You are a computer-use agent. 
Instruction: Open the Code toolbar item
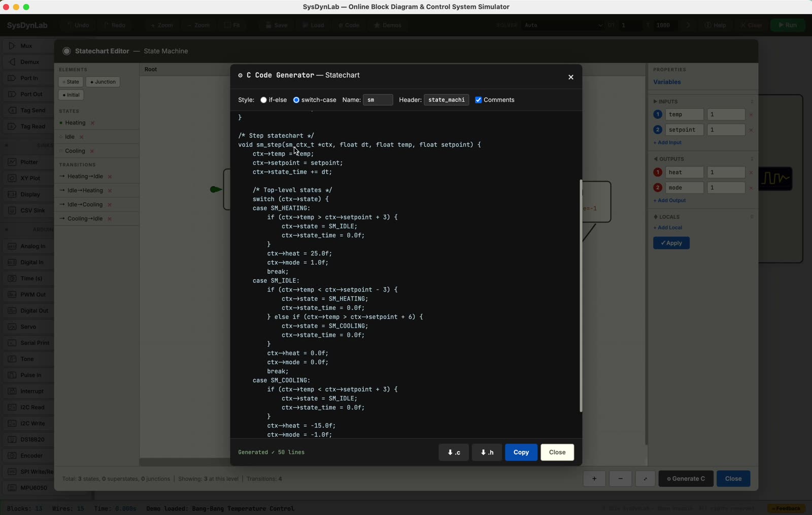349,25
